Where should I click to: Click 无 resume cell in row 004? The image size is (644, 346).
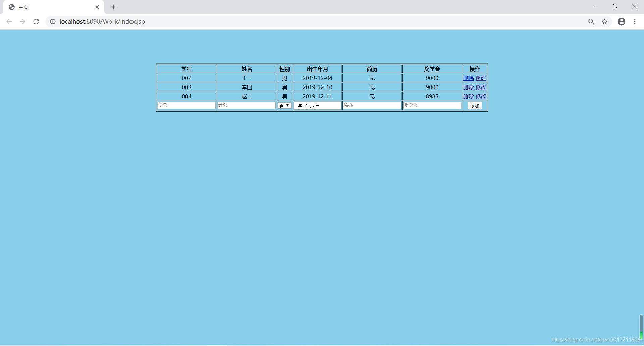pyautogui.click(x=372, y=96)
